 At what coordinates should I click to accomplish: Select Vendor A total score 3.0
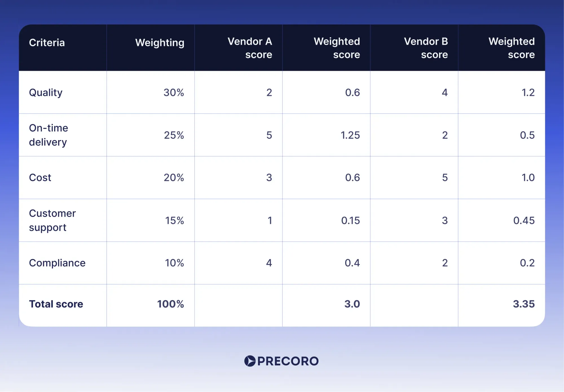[352, 304]
